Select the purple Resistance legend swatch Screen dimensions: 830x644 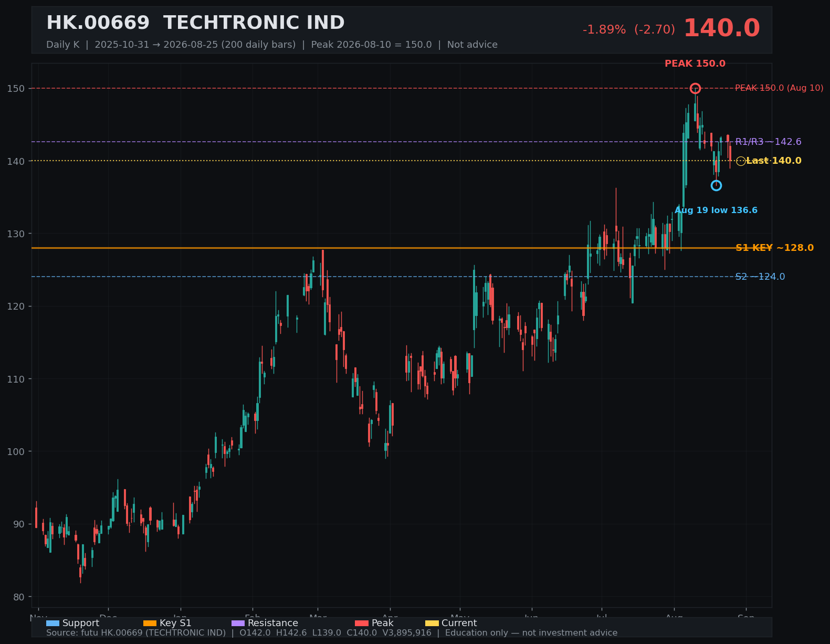pyautogui.click(x=238, y=623)
